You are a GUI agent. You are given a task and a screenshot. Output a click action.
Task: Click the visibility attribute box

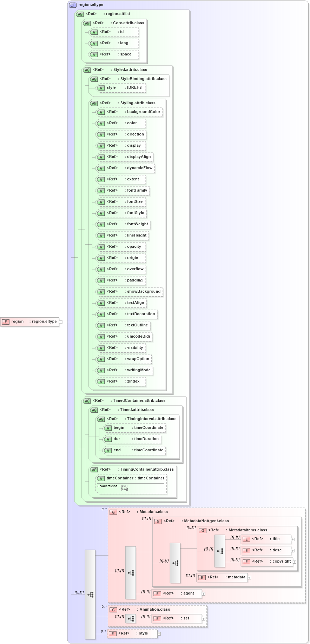[121, 348]
